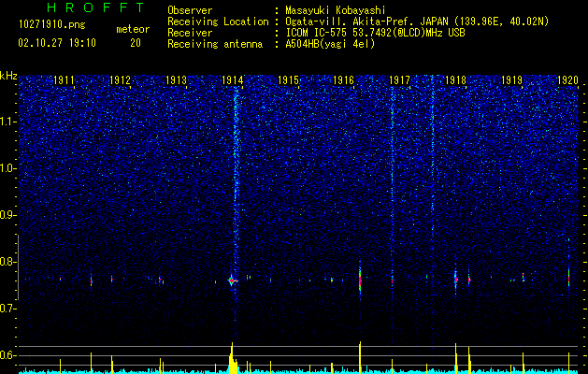Select the A504HB(yagi 4el) antenna text
Screen dimensions: 588x374
click(330, 44)
